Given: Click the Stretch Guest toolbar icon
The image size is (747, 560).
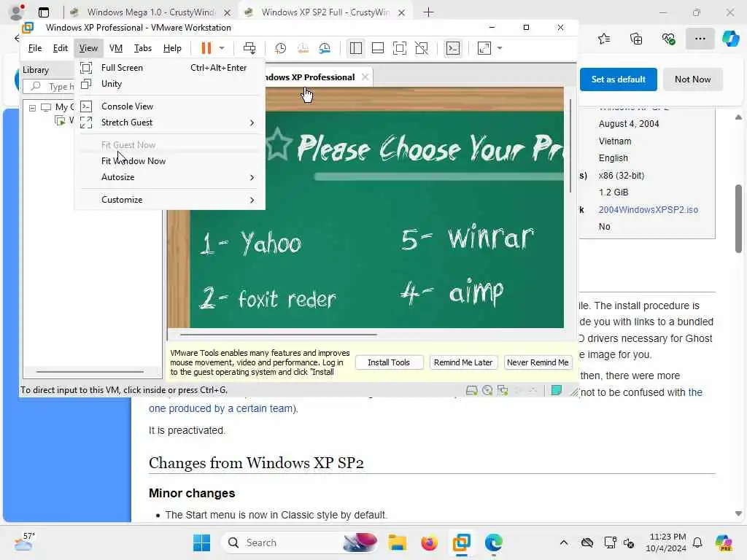Looking at the screenshot, I should pos(484,48).
